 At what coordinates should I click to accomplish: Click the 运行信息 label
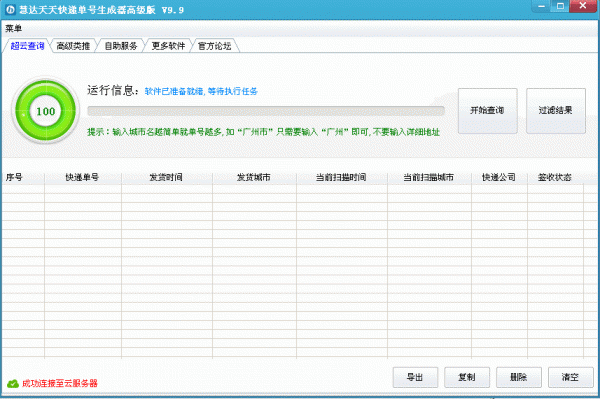[113, 91]
